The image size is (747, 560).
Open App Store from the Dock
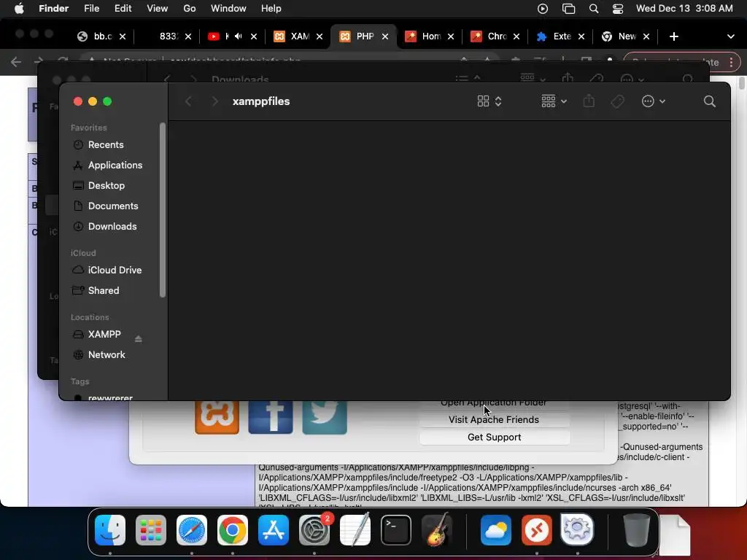(274, 530)
